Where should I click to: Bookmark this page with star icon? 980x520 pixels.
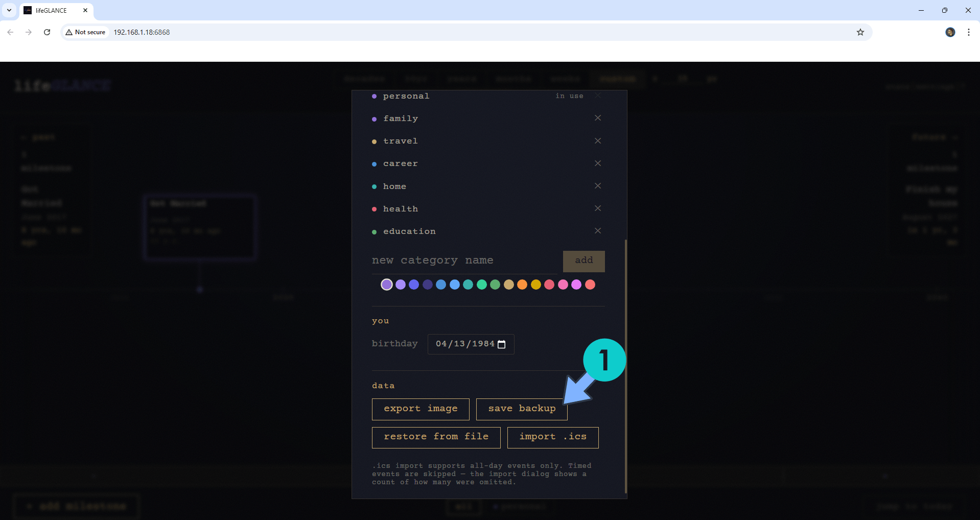[860, 32]
